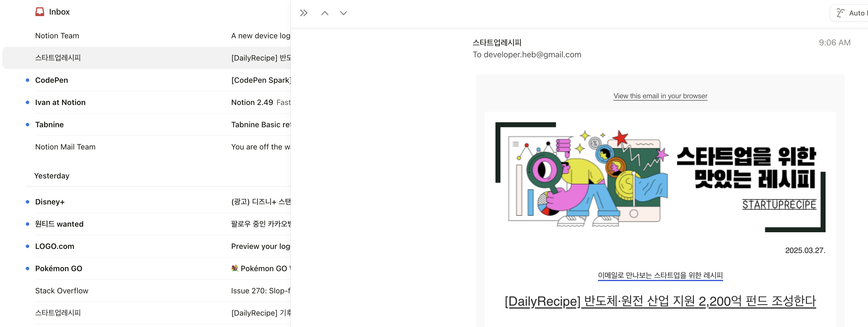Click the Auto label button icon
This screenshot has height=327, width=868.
tap(841, 13)
